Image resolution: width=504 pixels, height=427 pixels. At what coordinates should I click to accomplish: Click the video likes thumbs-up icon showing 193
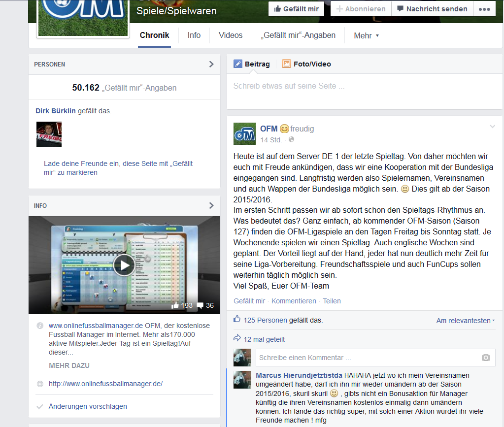(x=175, y=305)
